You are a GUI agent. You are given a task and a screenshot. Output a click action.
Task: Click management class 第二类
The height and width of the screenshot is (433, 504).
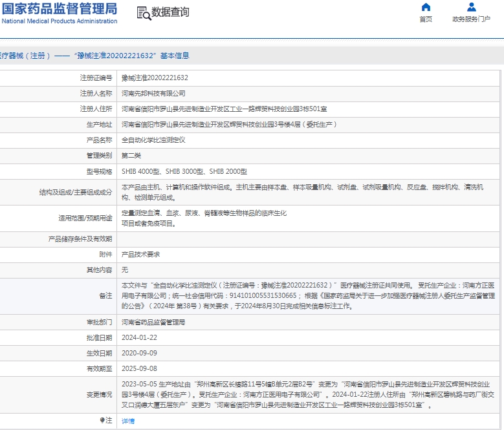click(x=131, y=156)
